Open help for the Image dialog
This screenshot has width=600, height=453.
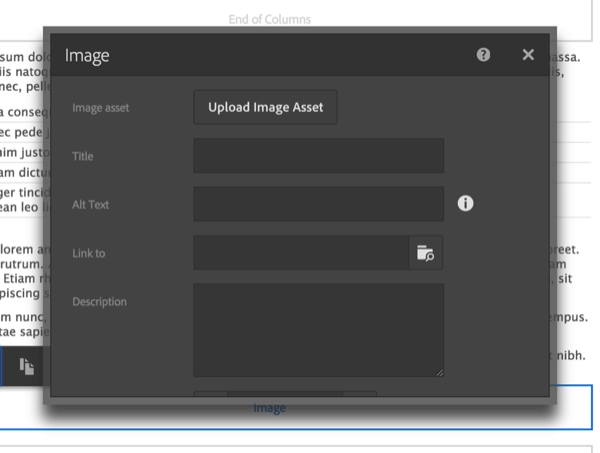pos(483,55)
